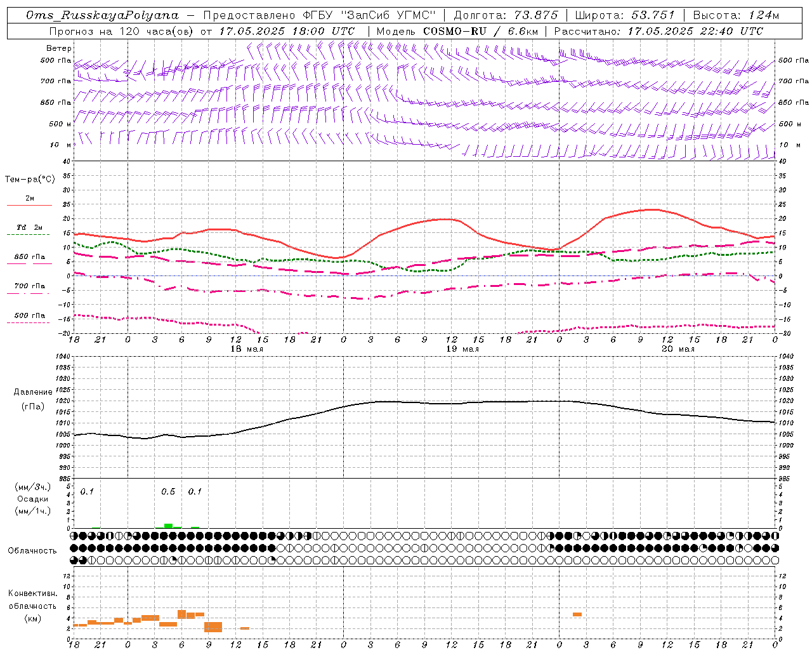Click the Долгота: 73.875 value

[x=506, y=15]
